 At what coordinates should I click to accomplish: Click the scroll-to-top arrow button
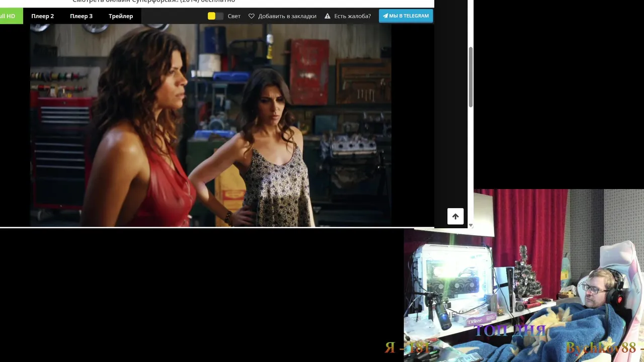455,216
